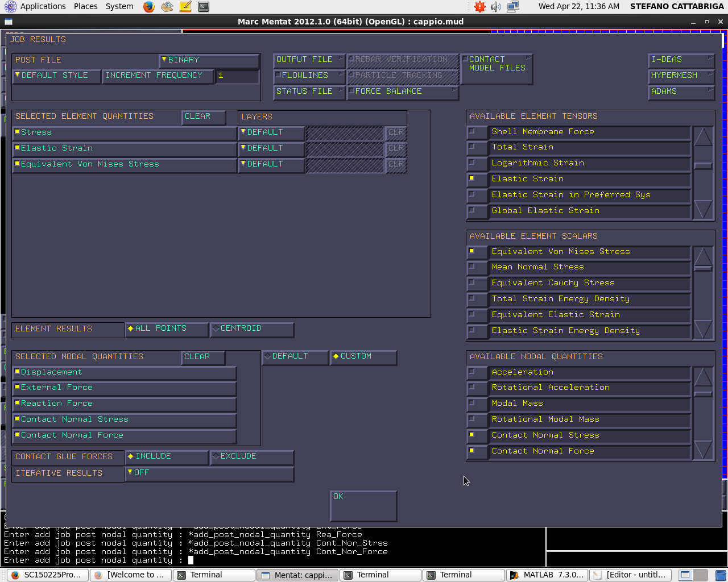Click the show desktop icon in bottom panel
This screenshot has height=582, width=728.
[685, 575]
